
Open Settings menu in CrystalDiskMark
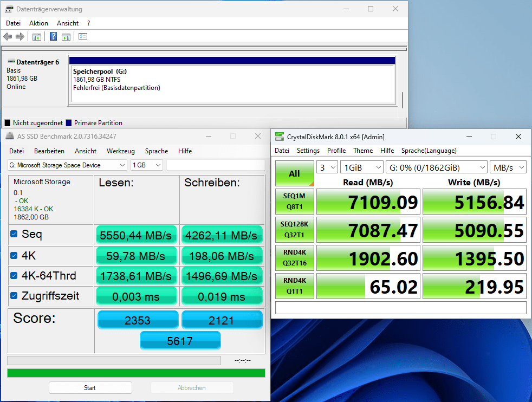tap(308, 150)
